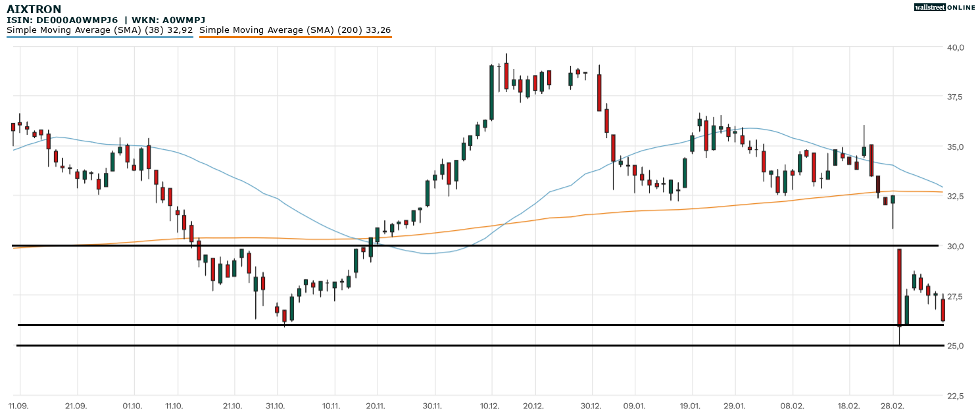Viewport: 980px width, 409px height.
Task: Pick the 20.11. date label
Action: [x=376, y=406]
